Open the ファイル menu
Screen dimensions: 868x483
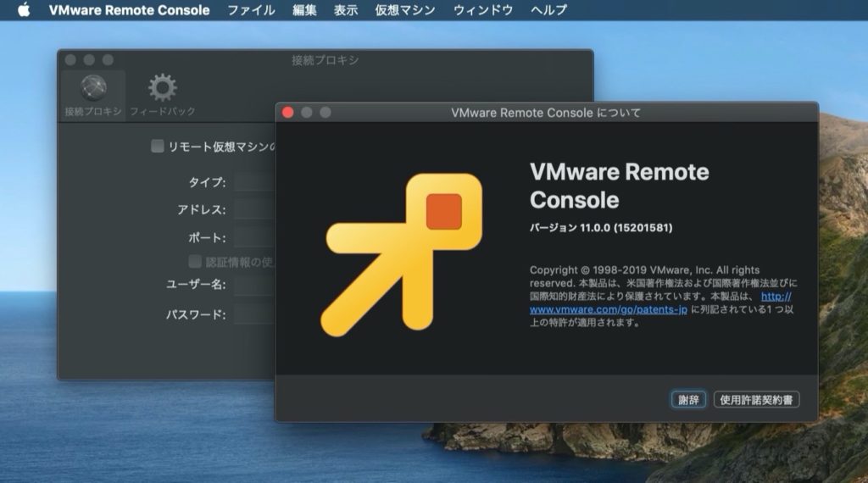point(251,10)
